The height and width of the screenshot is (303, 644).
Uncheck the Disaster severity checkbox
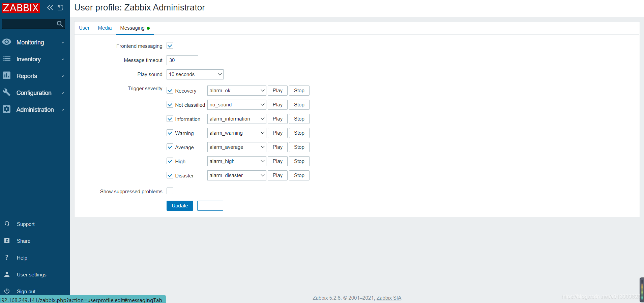(x=170, y=175)
